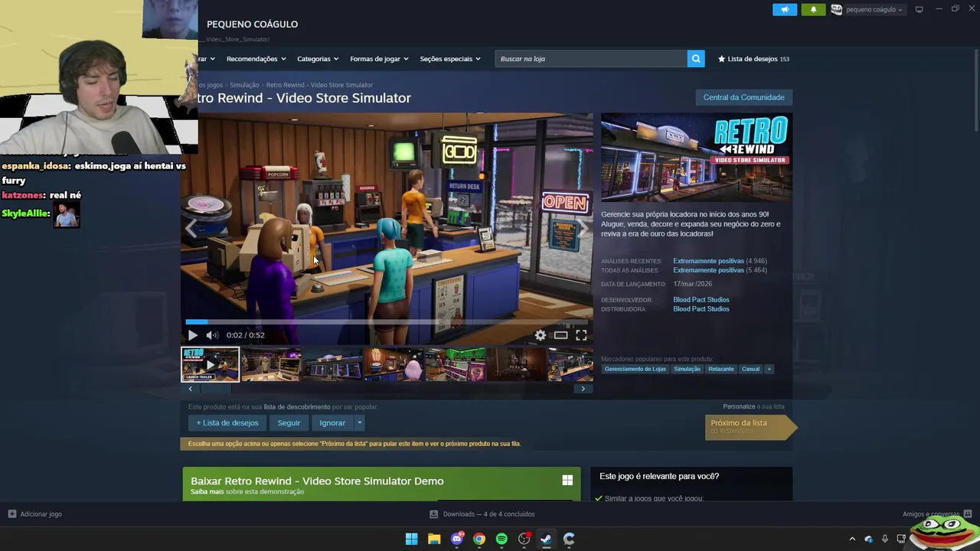Image resolution: width=980 pixels, height=551 pixels.
Task: Click Adicionar jogo at bottom left
Action: (34, 514)
